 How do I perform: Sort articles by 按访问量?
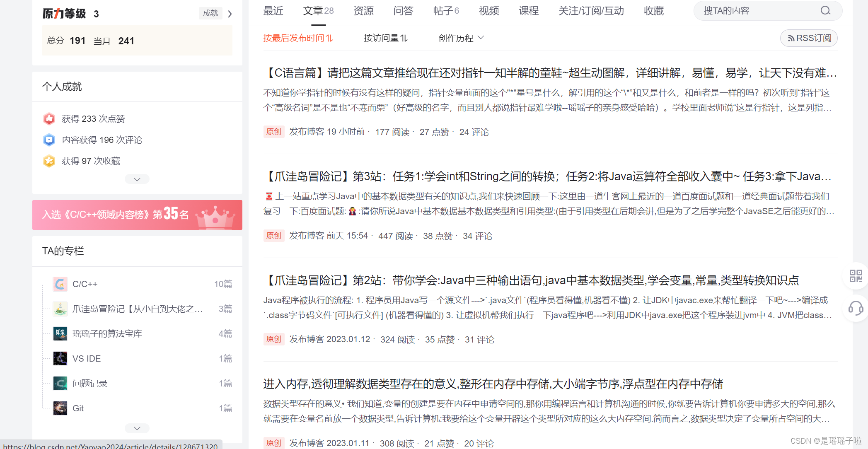click(385, 38)
